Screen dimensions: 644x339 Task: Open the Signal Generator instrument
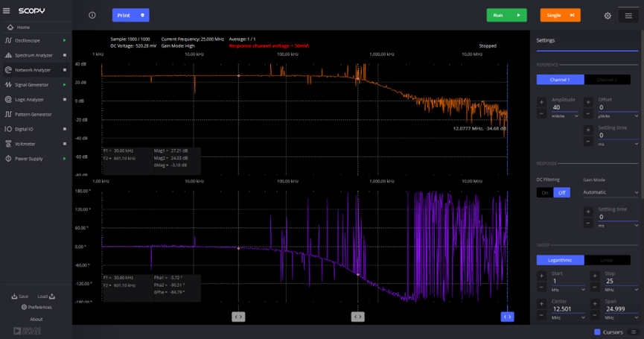(x=32, y=85)
